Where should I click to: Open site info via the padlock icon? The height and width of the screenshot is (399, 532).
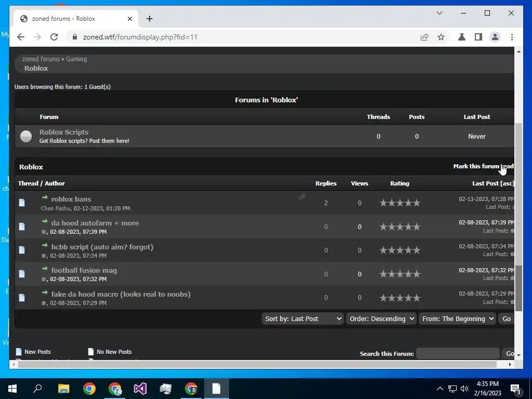[75, 37]
